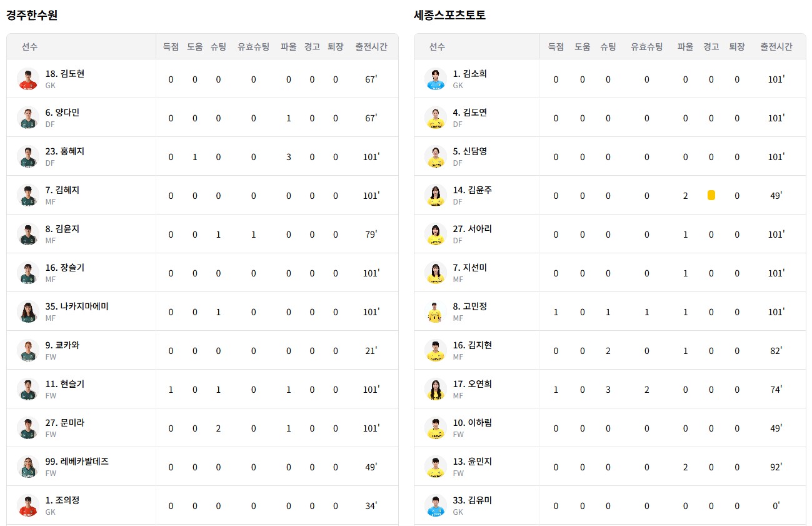Open 김윤주's player photo

tap(435, 195)
